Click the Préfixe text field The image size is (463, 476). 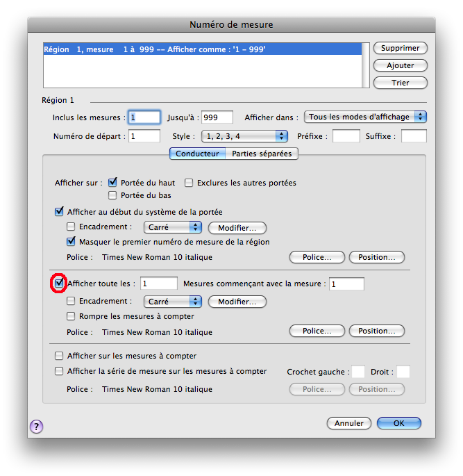click(346, 136)
